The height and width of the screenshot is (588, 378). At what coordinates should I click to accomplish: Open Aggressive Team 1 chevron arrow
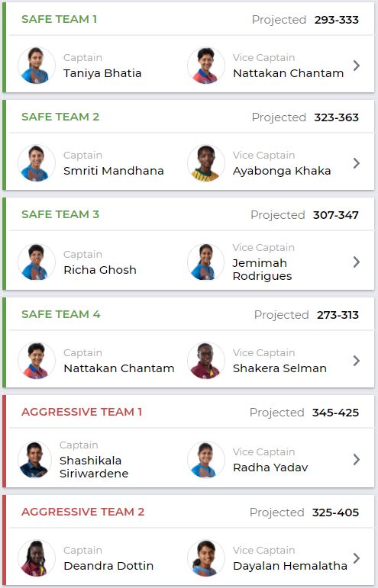356,459
